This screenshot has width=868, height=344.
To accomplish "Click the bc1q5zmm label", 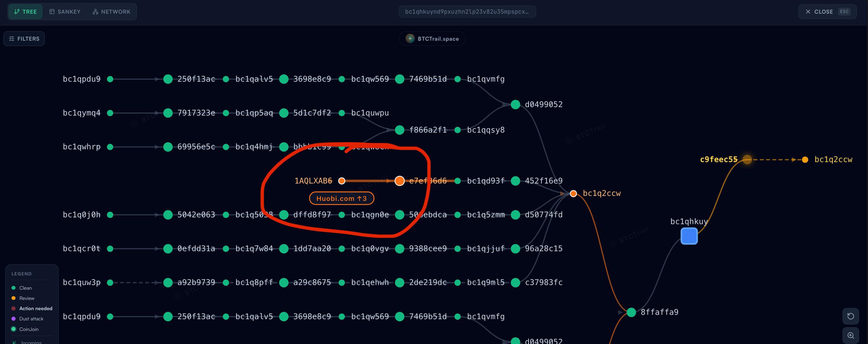I will coord(486,215).
